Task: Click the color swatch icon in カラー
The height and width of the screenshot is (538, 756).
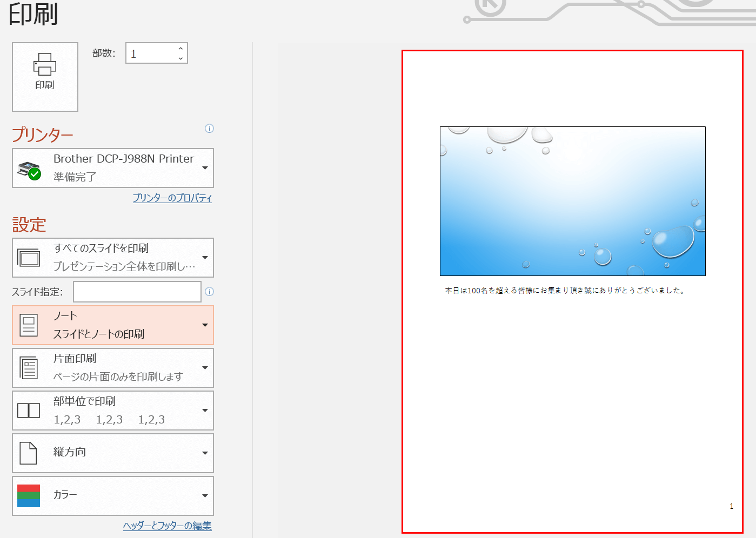Action: 29,496
